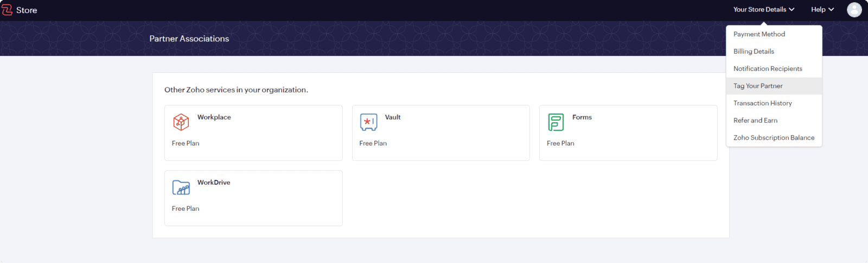Click the Vault safe icon
Screen dimensions: 868x263
pyautogui.click(x=369, y=122)
